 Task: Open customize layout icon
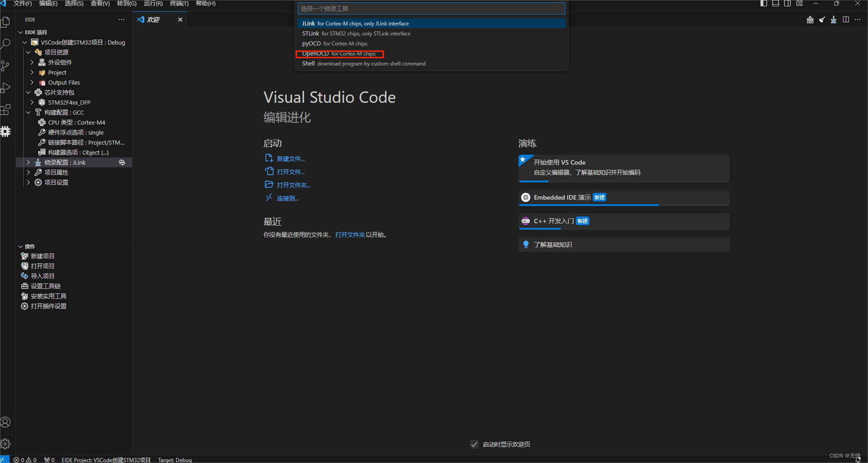pyautogui.click(x=800, y=4)
